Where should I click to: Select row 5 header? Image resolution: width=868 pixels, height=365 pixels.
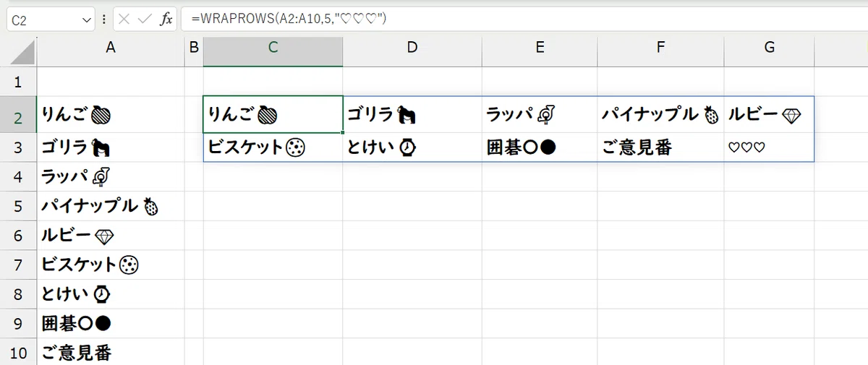click(18, 206)
